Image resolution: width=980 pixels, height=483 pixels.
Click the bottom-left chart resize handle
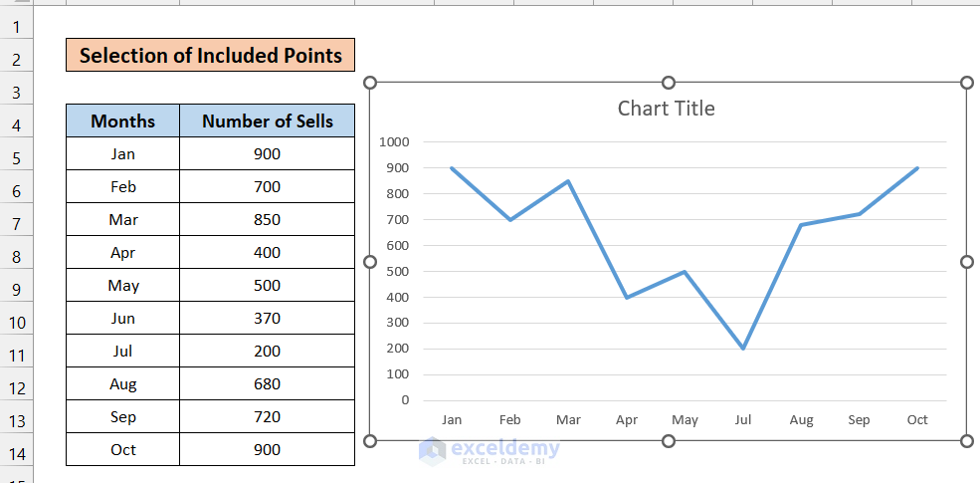pyautogui.click(x=370, y=441)
